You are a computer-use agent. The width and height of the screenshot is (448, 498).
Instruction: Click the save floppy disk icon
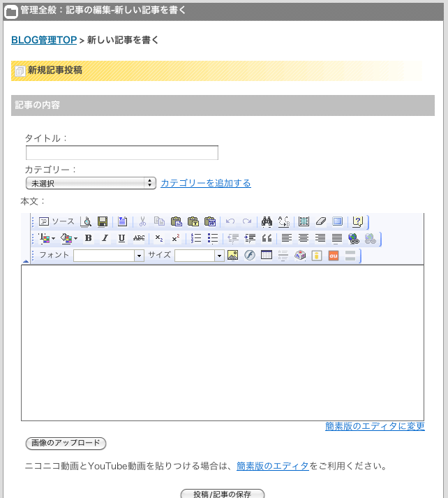pyautogui.click(x=103, y=221)
